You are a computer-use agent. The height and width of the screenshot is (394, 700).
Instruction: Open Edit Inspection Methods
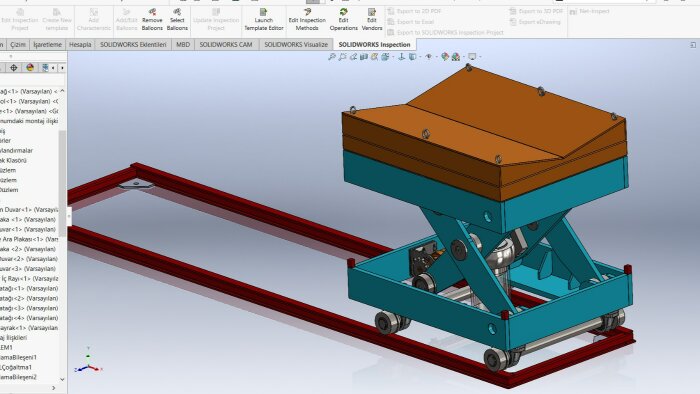307,20
